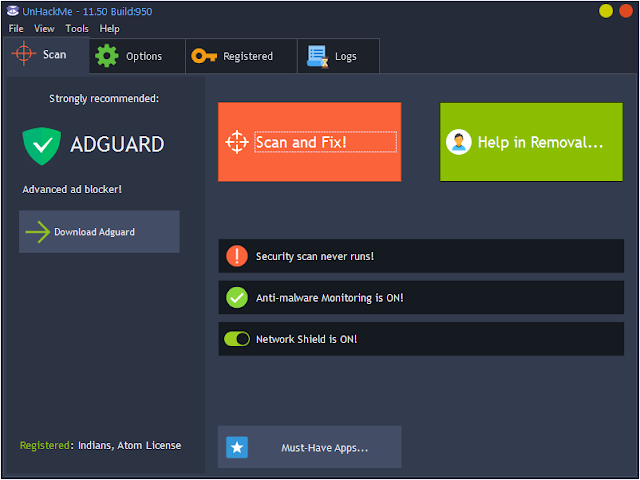The height and width of the screenshot is (480, 640).
Task: Click the window title 'UnHackMe - 11.50 Build:950'
Action: (x=87, y=11)
